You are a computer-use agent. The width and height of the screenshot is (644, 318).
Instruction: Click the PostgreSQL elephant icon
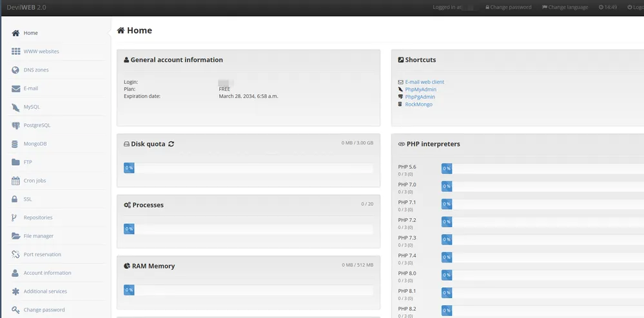15,125
